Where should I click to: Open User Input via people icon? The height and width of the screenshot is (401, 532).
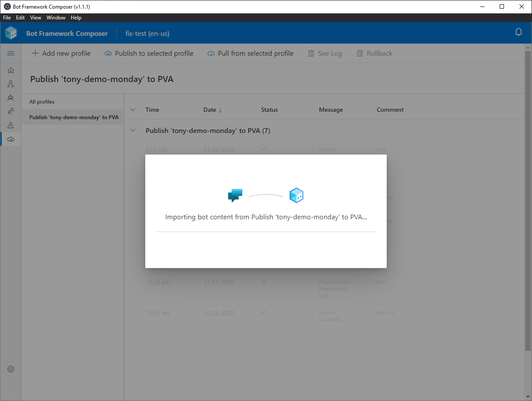click(x=11, y=111)
